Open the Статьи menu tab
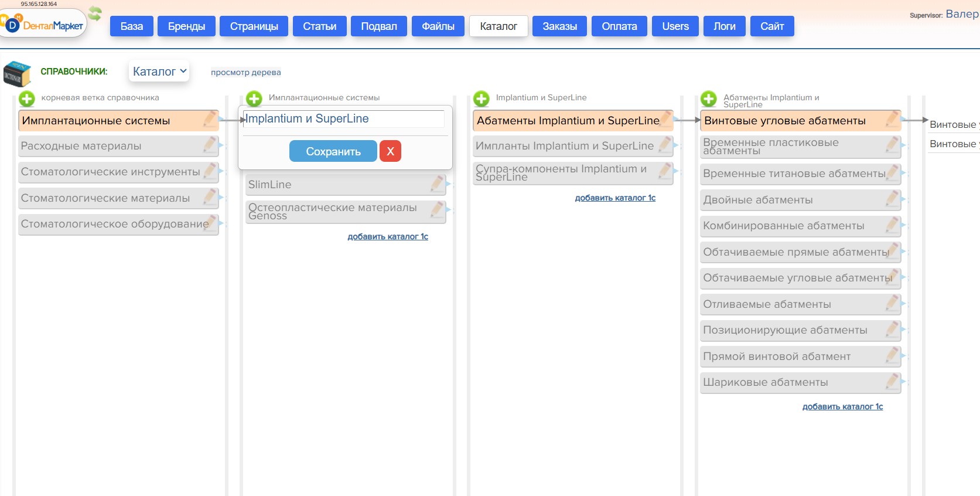 (x=320, y=26)
